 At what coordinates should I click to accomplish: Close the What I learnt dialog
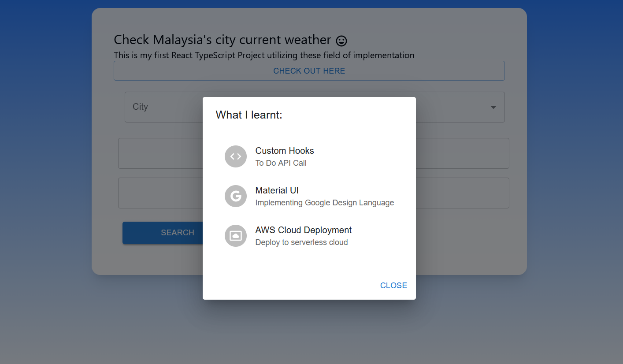pyautogui.click(x=393, y=285)
